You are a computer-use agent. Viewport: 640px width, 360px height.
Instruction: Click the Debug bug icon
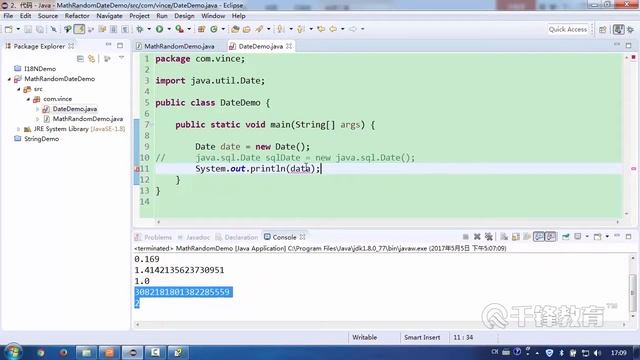pyautogui.click(x=140, y=29)
